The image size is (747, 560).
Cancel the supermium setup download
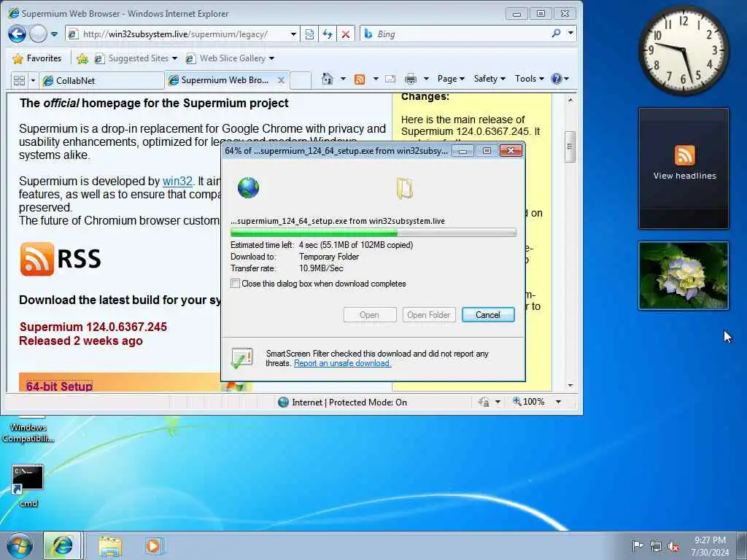(488, 315)
